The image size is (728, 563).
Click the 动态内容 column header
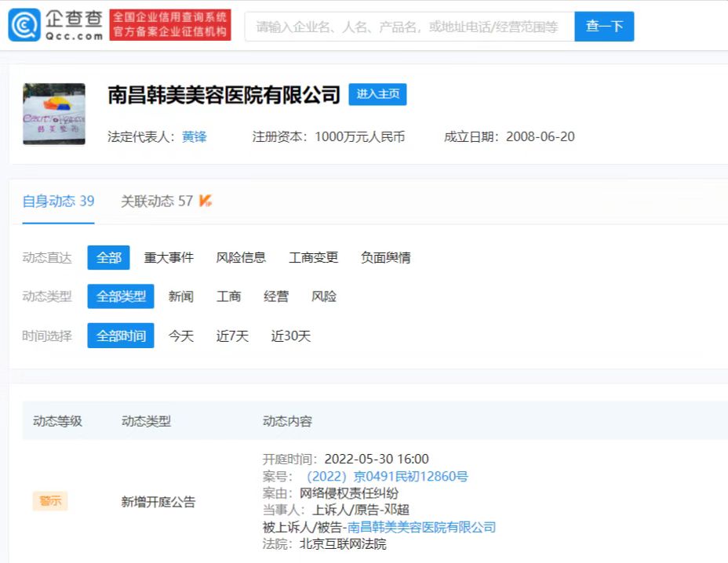pos(287,421)
